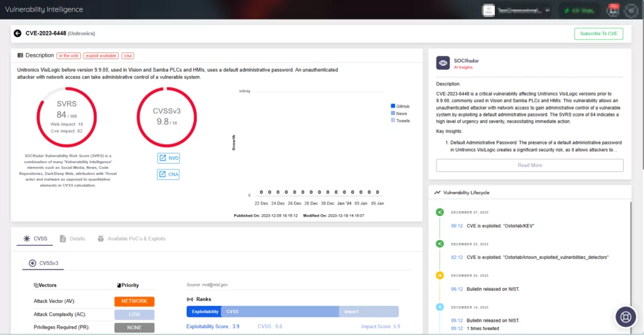Image resolution: width=644 pixels, height=335 pixels.
Task: Toggle the News legend series
Action: click(x=399, y=113)
